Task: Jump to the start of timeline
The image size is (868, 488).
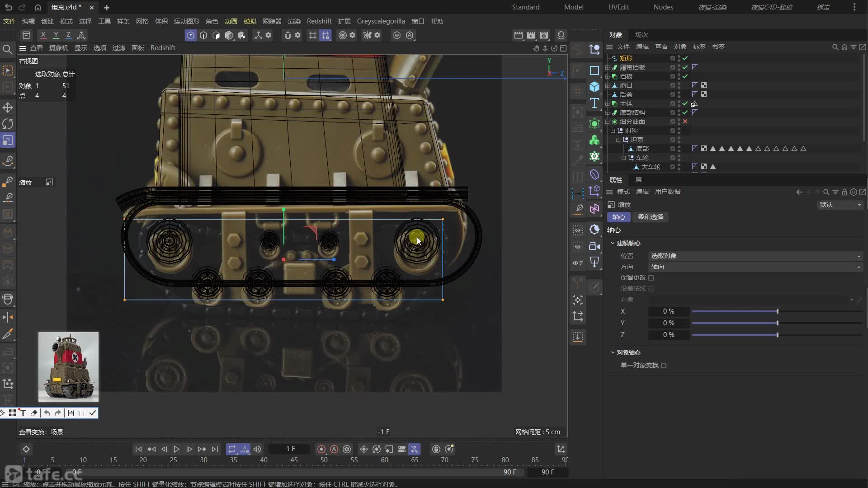Action: [138, 449]
